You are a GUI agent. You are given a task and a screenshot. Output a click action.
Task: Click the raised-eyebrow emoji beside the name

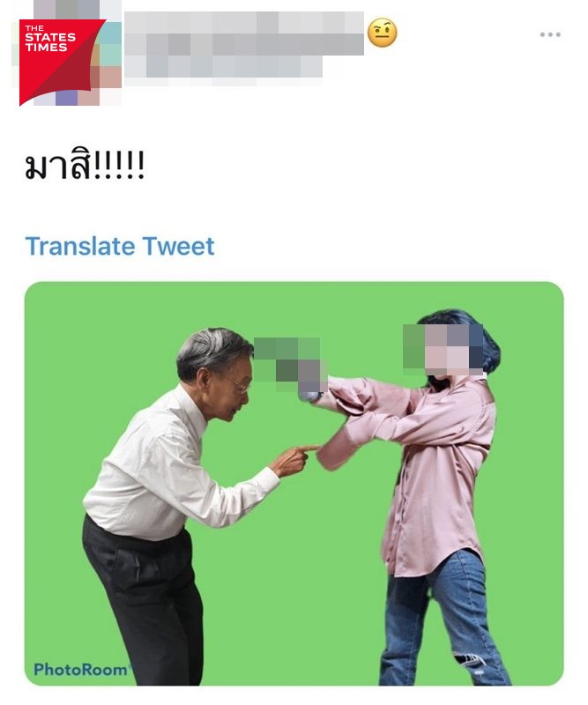click(382, 33)
